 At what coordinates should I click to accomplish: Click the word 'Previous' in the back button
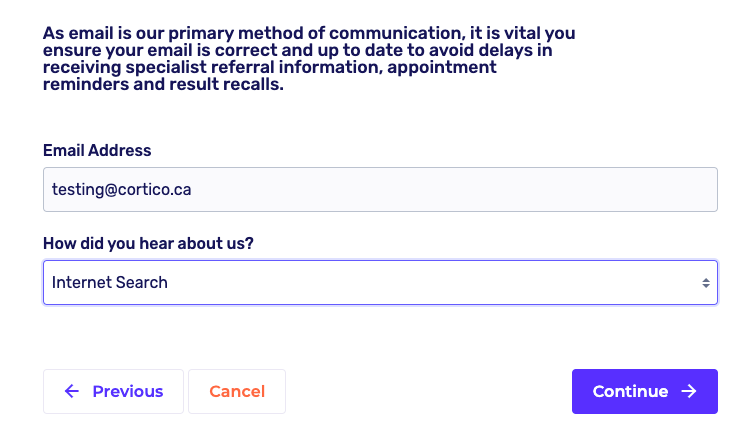(127, 392)
